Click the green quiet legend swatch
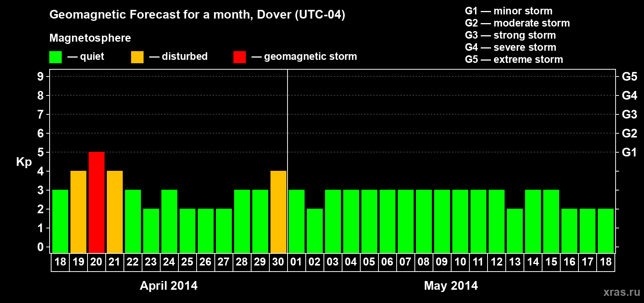 (55, 57)
